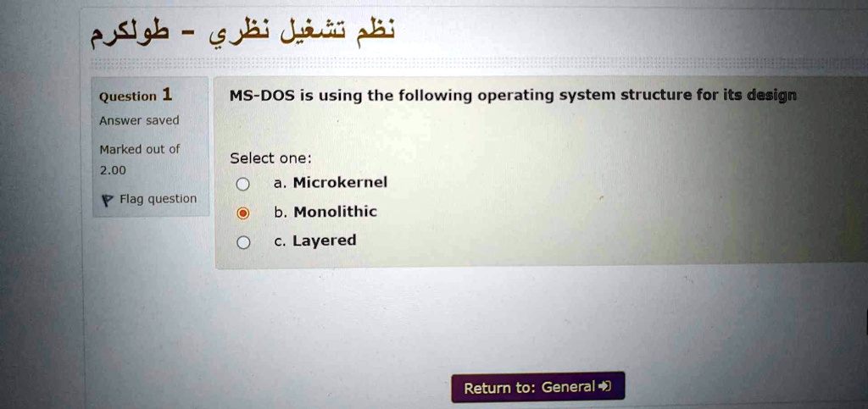Pick the Layered radio button
Viewport: 868px width, 409px height.
tap(242, 243)
